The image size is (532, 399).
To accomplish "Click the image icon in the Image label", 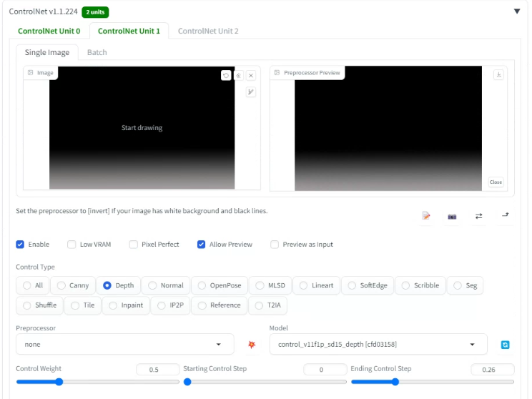I will click(31, 73).
